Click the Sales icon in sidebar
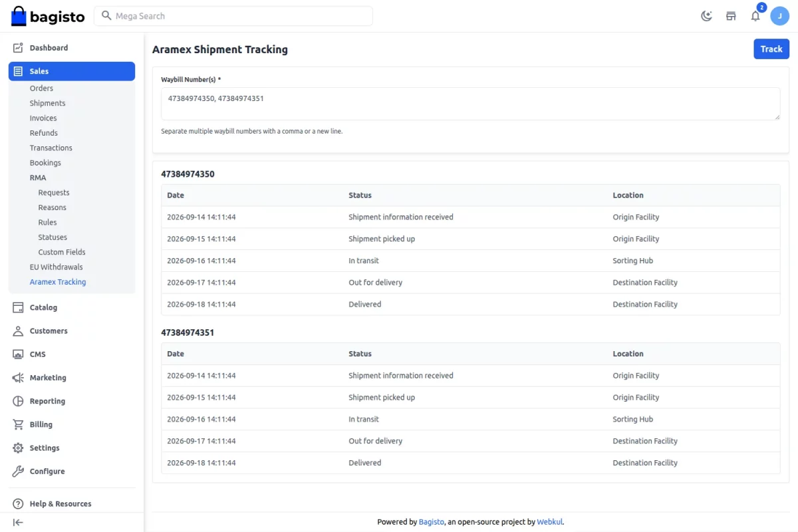The height and width of the screenshot is (532, 798). 18,71
